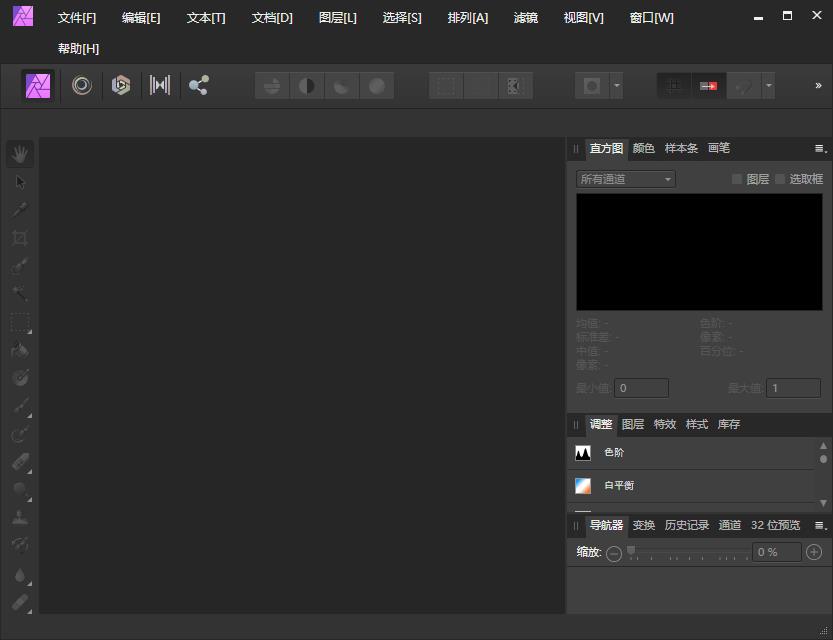Enable the 图层 checkbox in Histogram panel
The height and width of the screenshot is (640, 833).
pyautogui.click(x=737, y=178)
